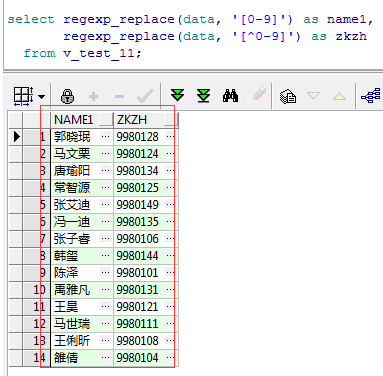The width and height of the screenshot is (383, 376).
Task: Select the NAME1 column header
Action: pyautogui.click(x=75, y=120)
